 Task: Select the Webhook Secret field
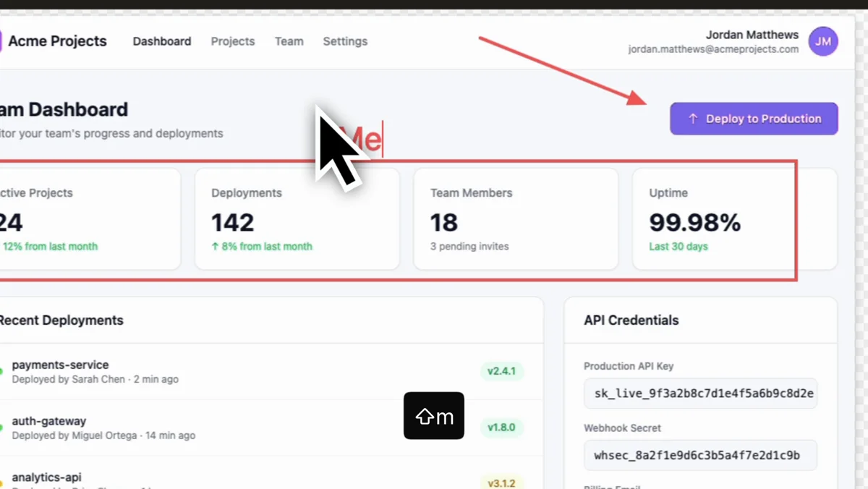coord(699,455)
